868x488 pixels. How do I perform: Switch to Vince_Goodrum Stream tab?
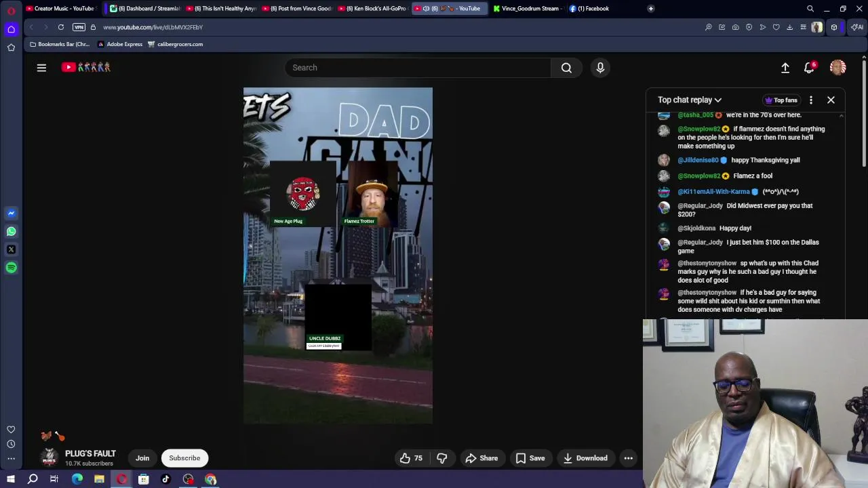point(527,9)
